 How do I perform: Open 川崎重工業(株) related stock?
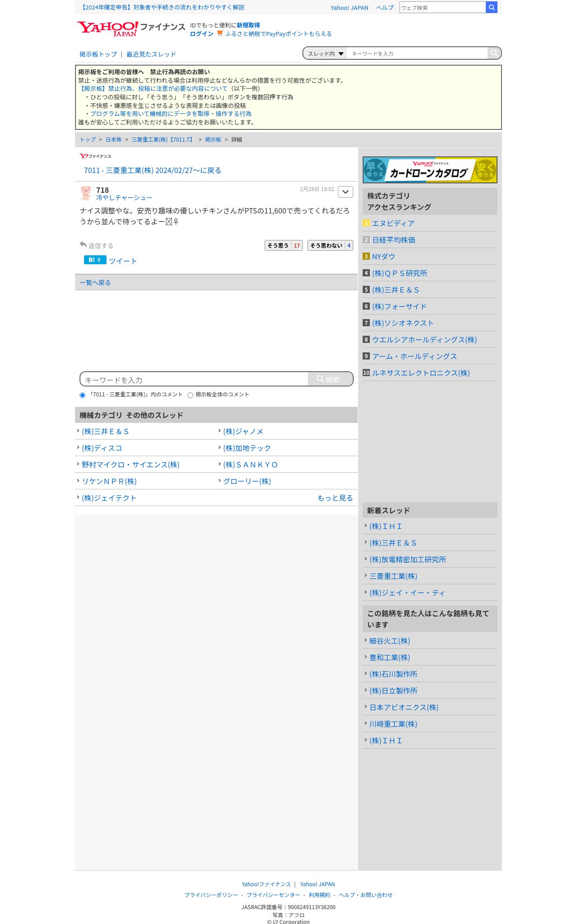[x=393, y=724]
